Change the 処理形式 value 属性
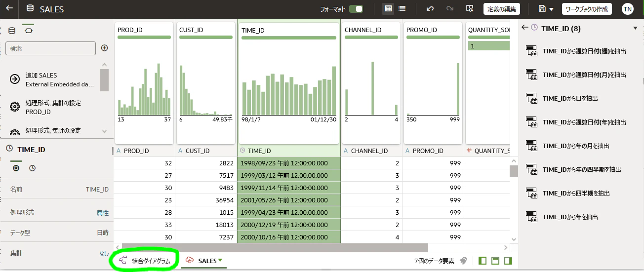Image resolution: width=644 pixels, height=272 pixels. coord(102,213)
